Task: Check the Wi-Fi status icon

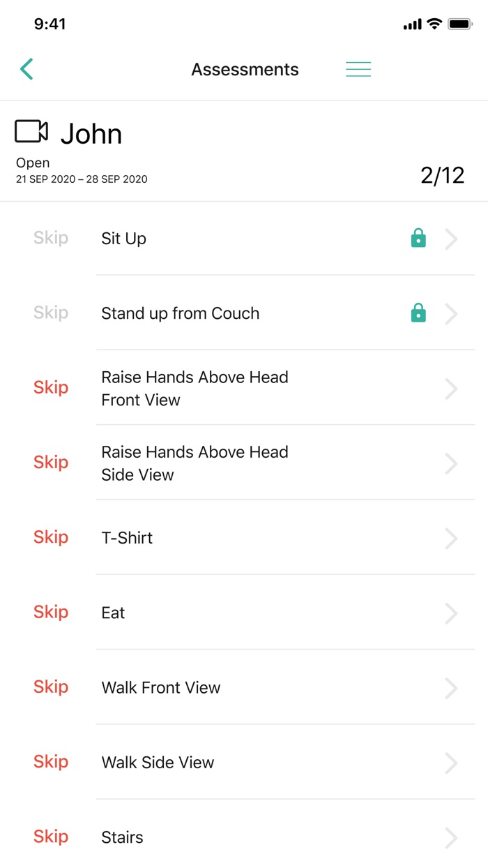Action: tap(434, 24)
